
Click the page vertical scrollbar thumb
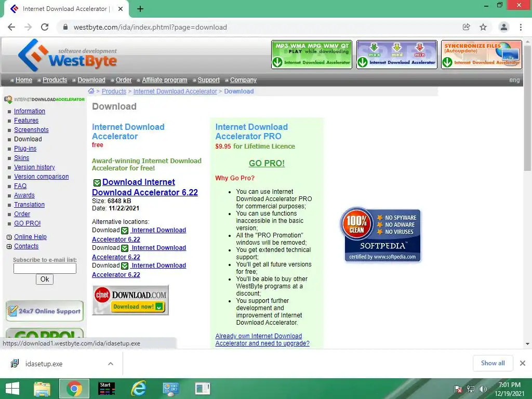(527, 109)
